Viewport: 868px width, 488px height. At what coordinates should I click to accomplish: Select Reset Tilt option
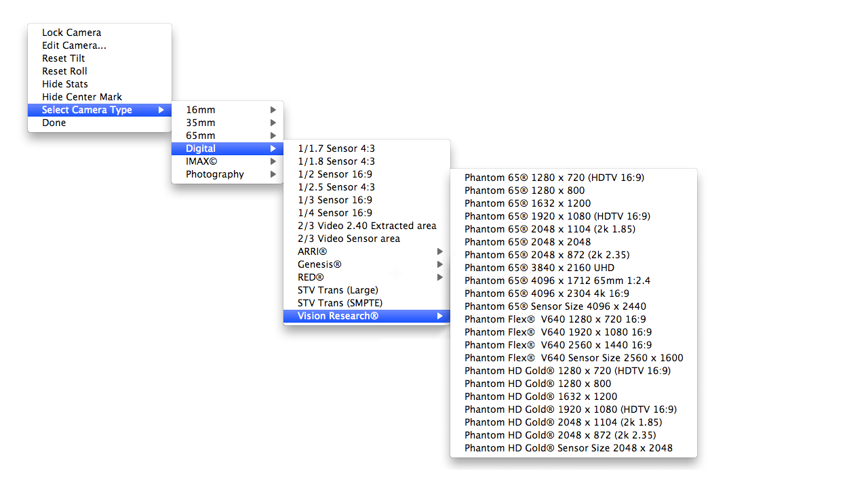click(100, 58)
